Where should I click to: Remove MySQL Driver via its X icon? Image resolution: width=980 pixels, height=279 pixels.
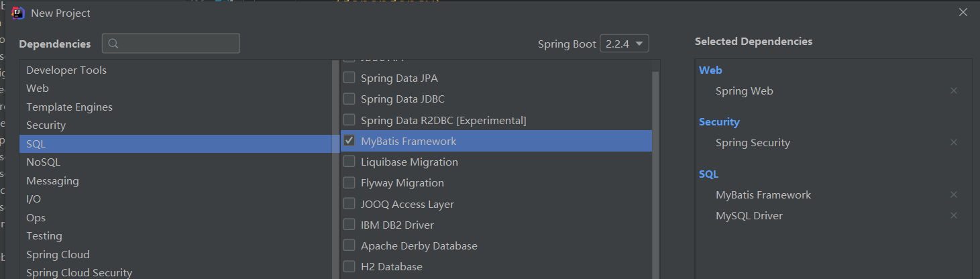(x=953, y=215)
